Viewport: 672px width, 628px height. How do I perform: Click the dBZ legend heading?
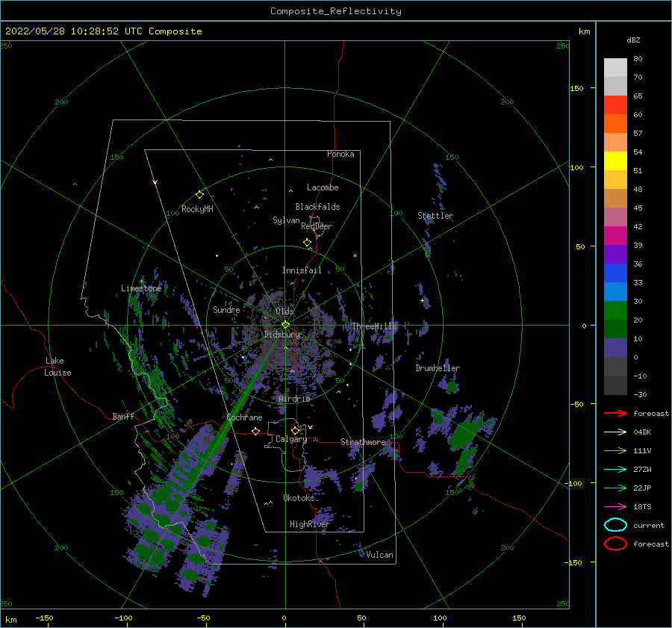tap(633, 40)
